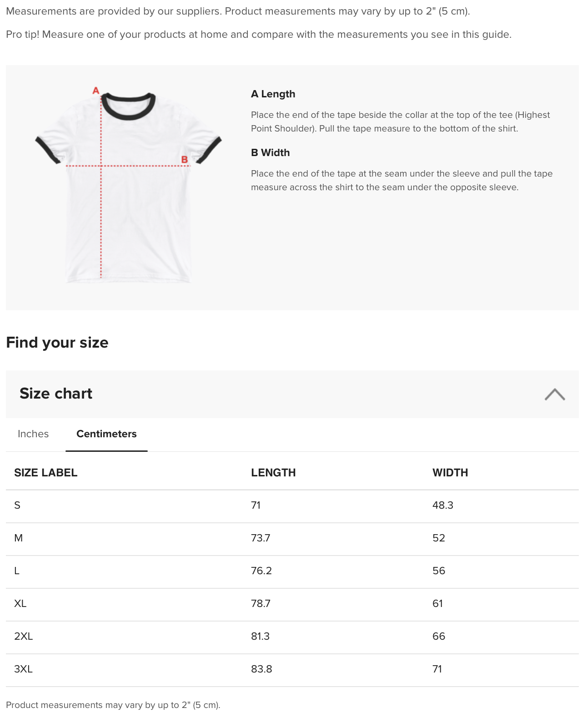Click the red A marker on shirt
This screenshot has width=582, height=728.
pyautogui.click(x=96, y=91)
